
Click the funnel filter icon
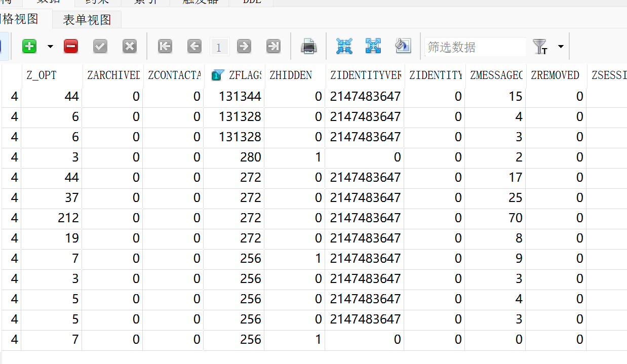coord(540,47)
